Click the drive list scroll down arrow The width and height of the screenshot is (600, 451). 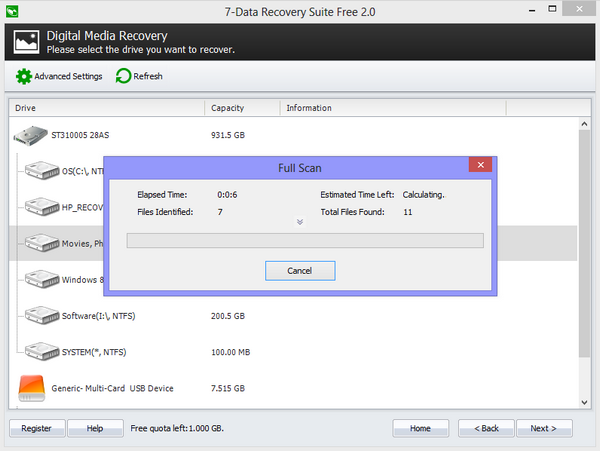584,402
